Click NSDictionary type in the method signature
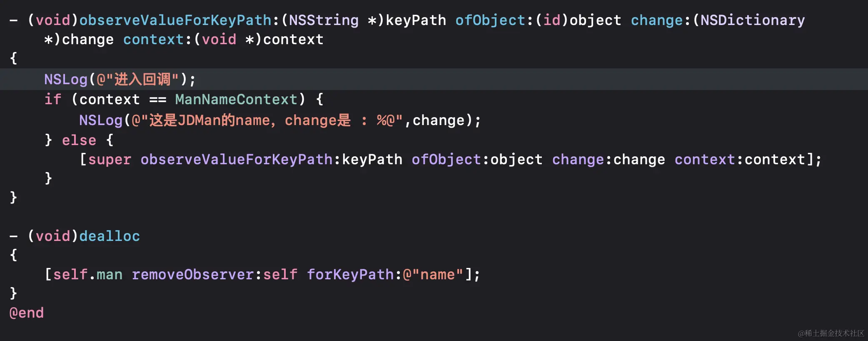Viewport: 868px width, 341px height. [x=752, y=20]
